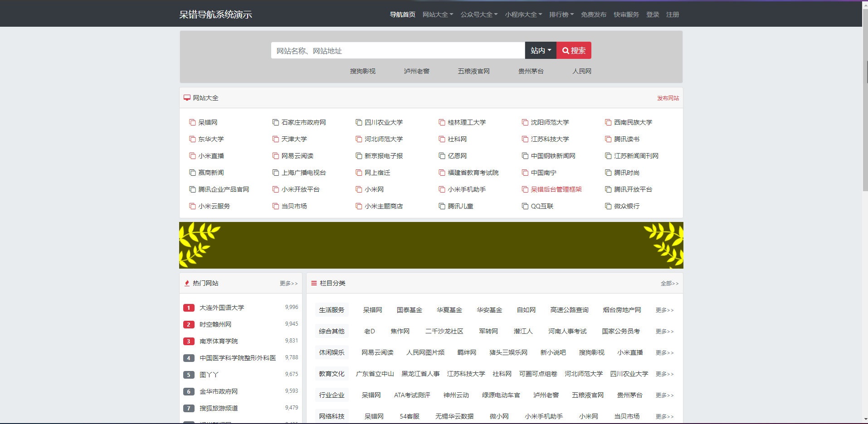Viewport: 868px width, 424px height.
Task: Expand the 排行榜 navigation dropdown
Action: click(x=561, y=14)
